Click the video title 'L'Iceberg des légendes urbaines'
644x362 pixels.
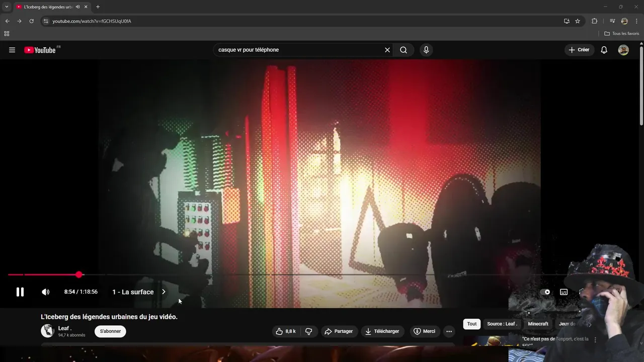tap(109, 317)
